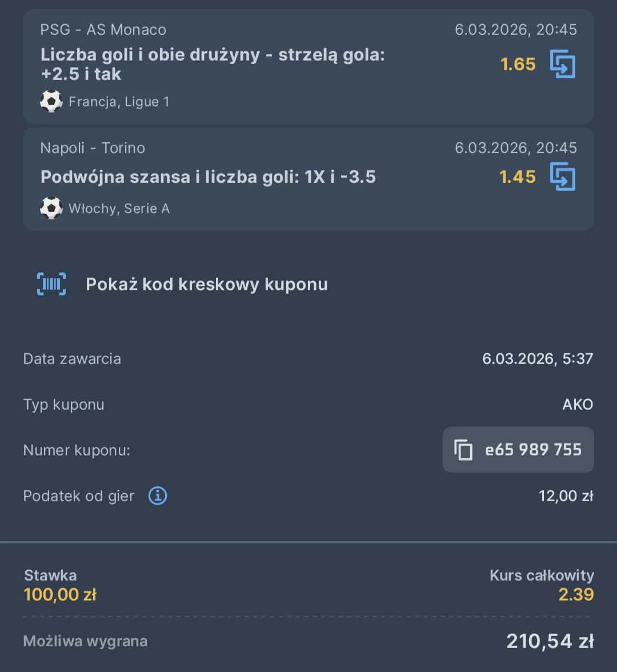Click copy bet icon for PSG - AS Monaco
Image resolution: width=617 pixels, height=672 pixels.
(563, 64)
